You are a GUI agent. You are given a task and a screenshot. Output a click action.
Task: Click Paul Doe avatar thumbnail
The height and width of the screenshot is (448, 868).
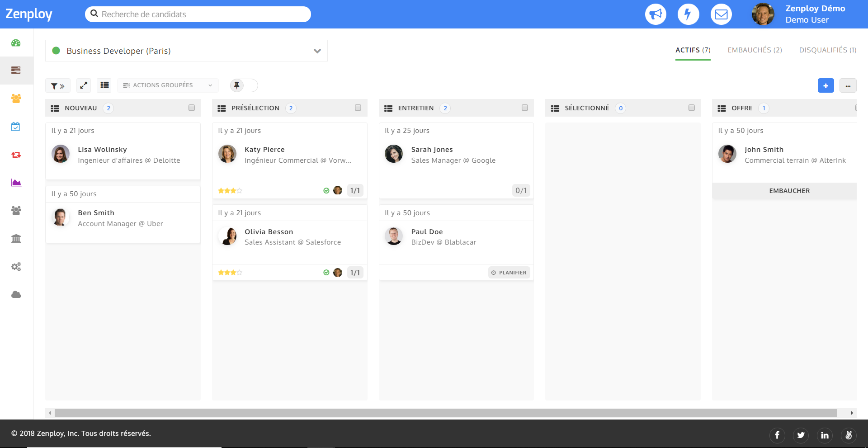coord(394,236)
